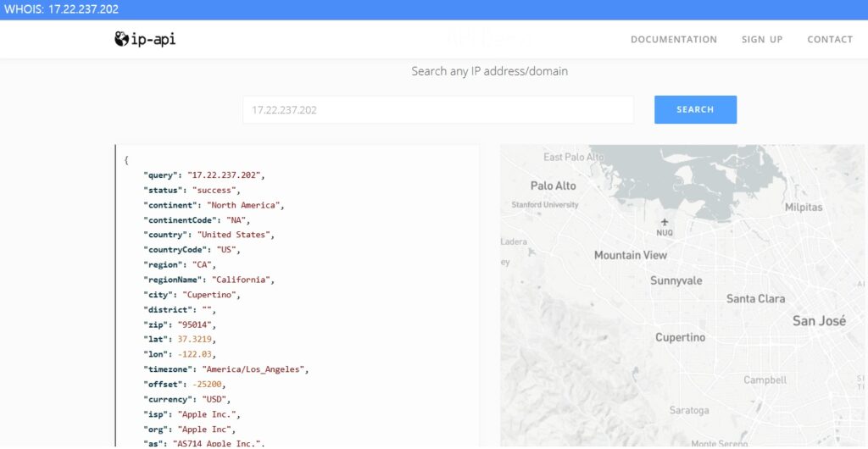Click the Cupertino map label

(x=681, y=337)
